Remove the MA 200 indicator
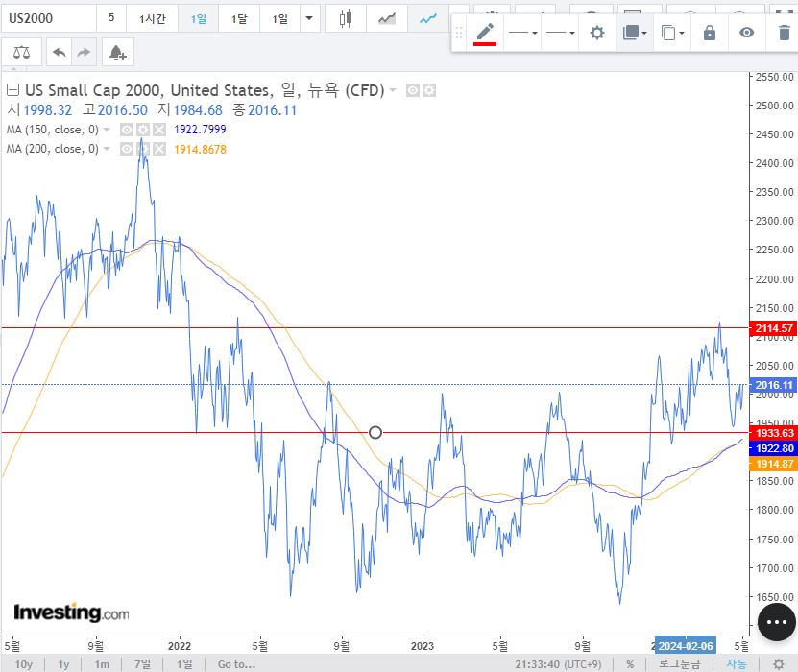Image resolution: width=798 pixels, height=672 pixels. [x=159, y=149]
